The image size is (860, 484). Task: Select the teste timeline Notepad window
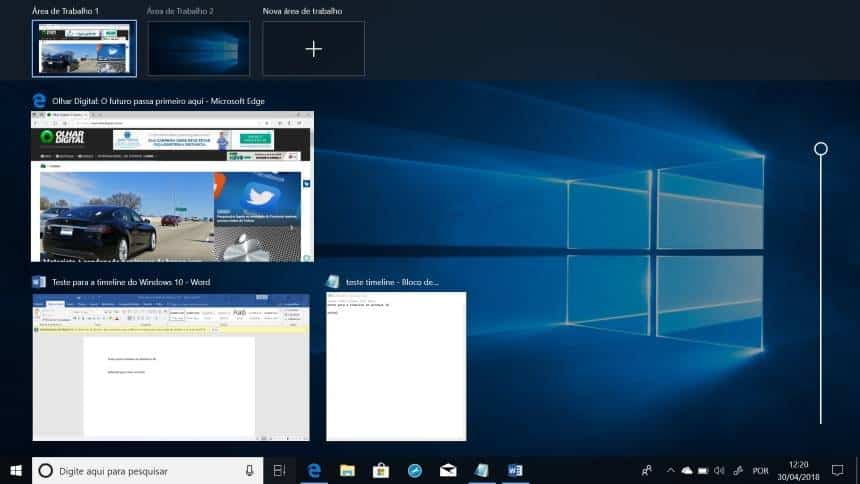pos(396,366)
